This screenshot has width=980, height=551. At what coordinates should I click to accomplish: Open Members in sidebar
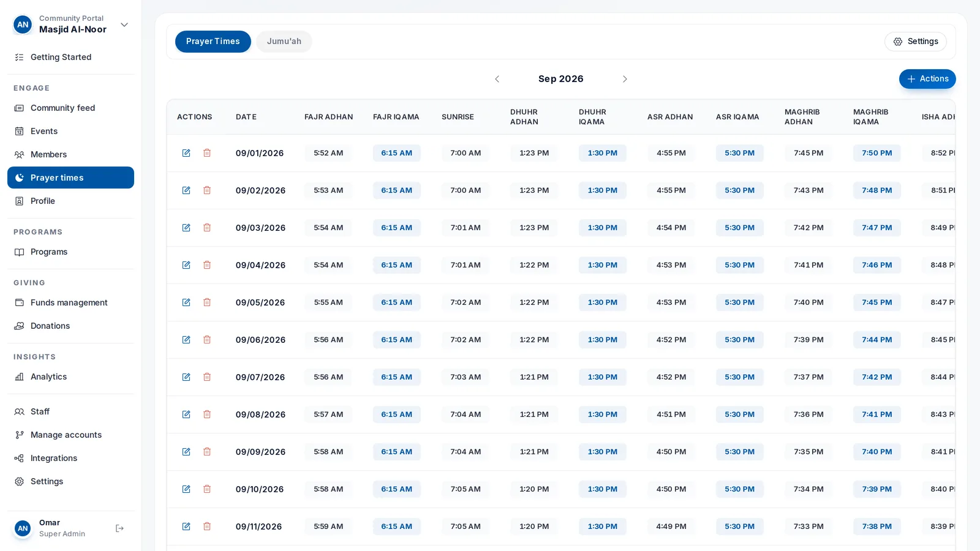(x=70, y=154)
